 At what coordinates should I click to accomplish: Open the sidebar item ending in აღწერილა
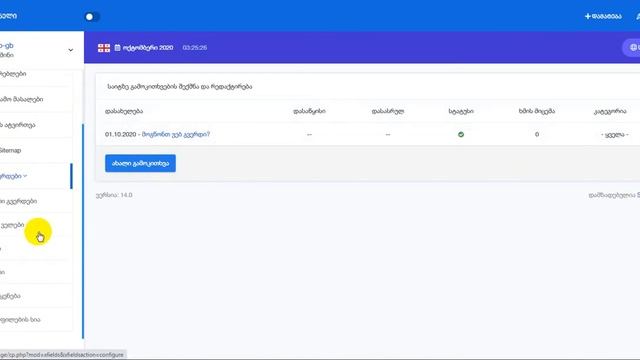coord(36,125)
